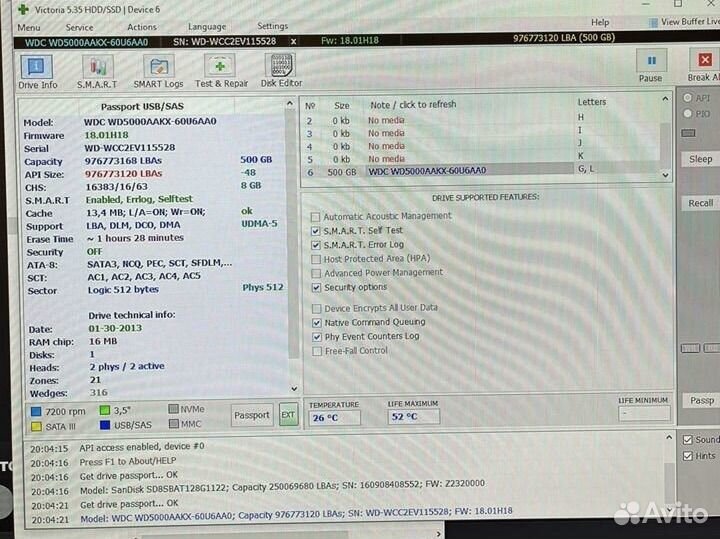Click the Passport button

pos(251,415)
